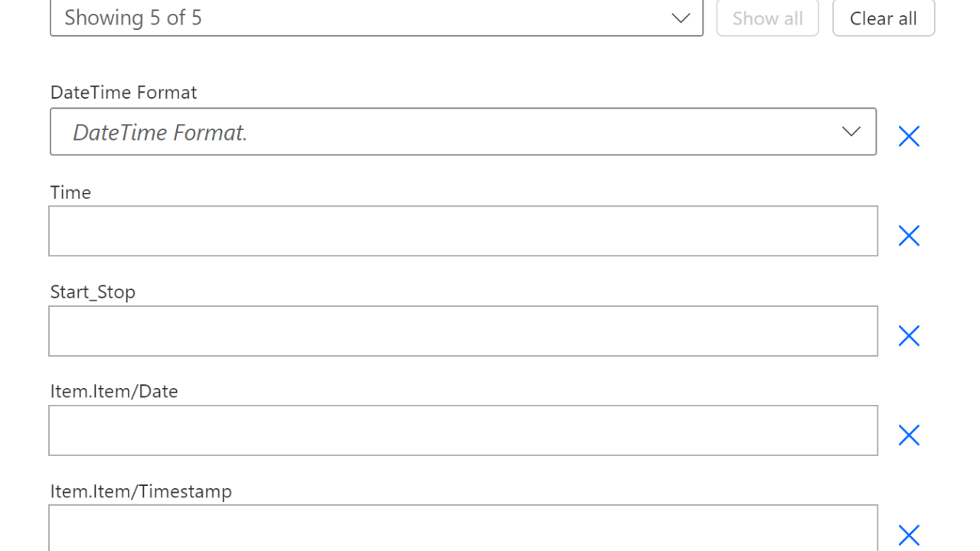
Task: Click the 'Time' field label
Action: pyautogui.click(x=70, y=192)
